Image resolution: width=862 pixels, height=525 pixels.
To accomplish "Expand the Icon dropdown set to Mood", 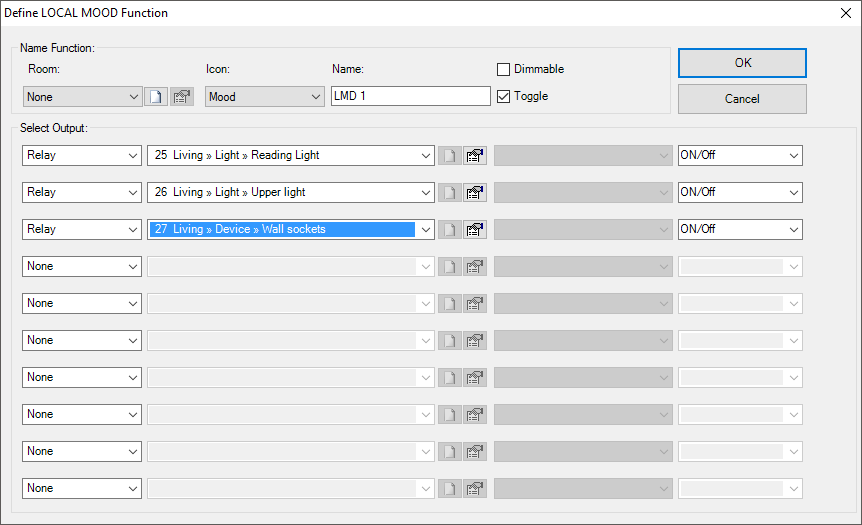I will [264, 97].
